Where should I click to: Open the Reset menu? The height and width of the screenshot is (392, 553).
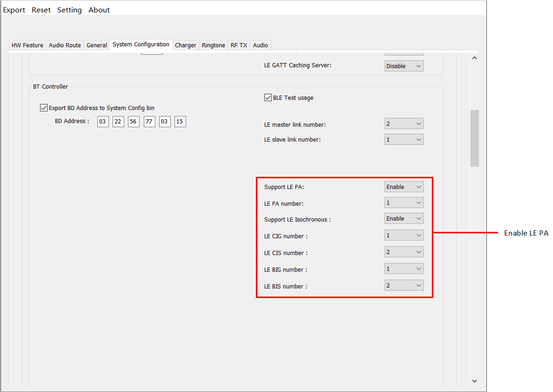(41, 10)
